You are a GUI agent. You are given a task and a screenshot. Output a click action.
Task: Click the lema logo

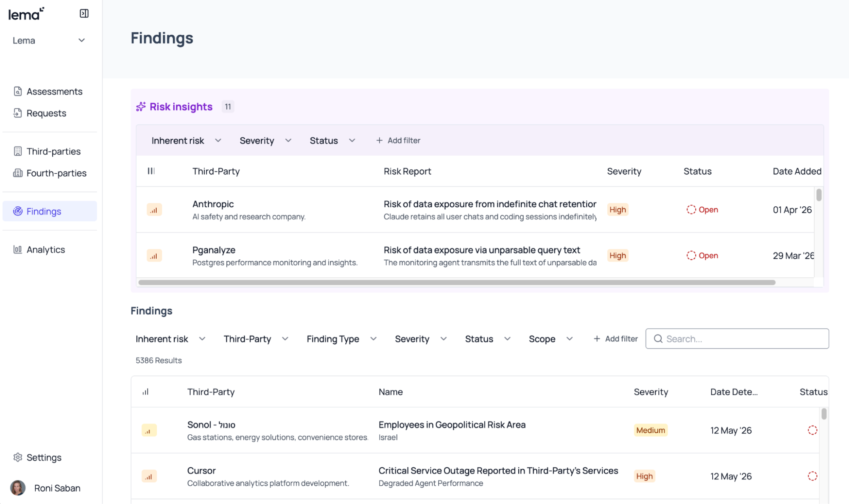click(x=26, y=14)
